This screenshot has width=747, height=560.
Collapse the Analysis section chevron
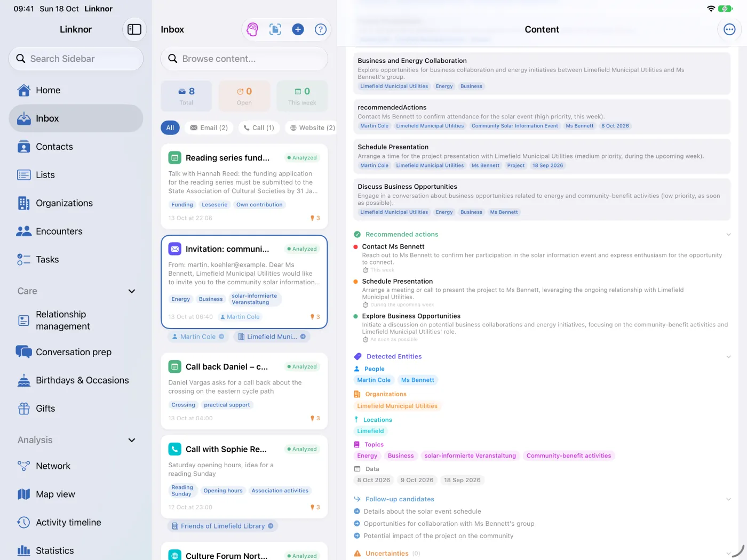click(x=132, y=440)
